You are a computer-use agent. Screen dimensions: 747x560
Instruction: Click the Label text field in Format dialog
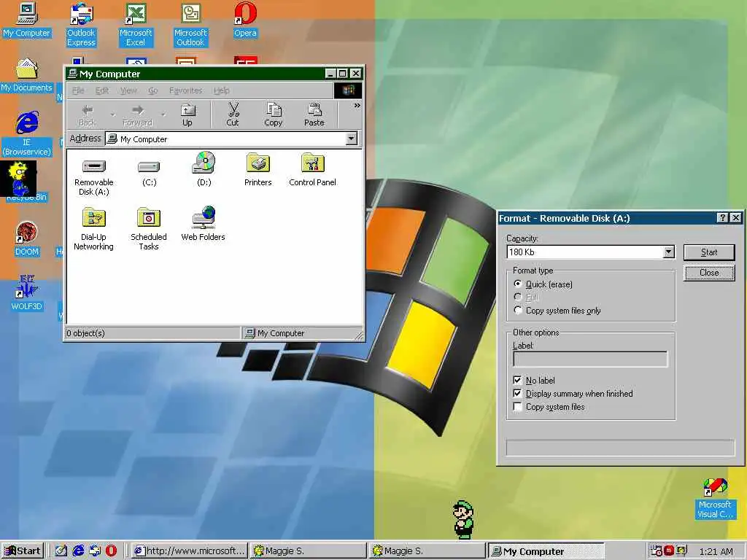click(x=590, y=359)
